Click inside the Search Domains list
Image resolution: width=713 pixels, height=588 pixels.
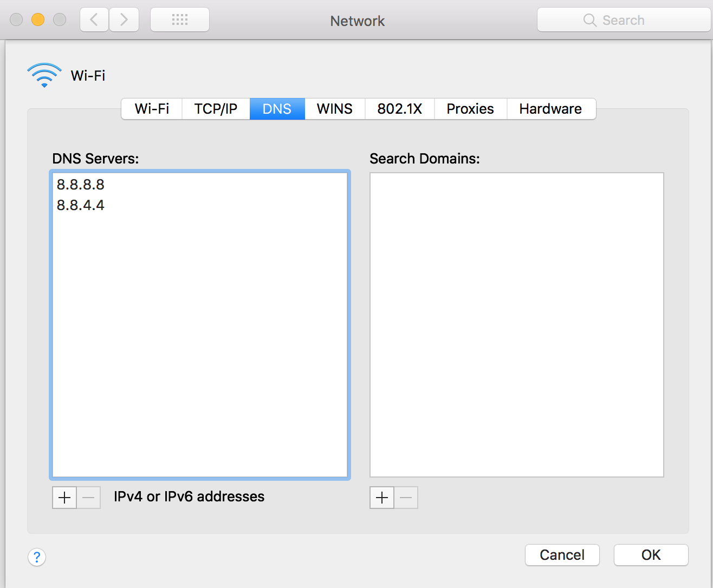tap(517, 325)
